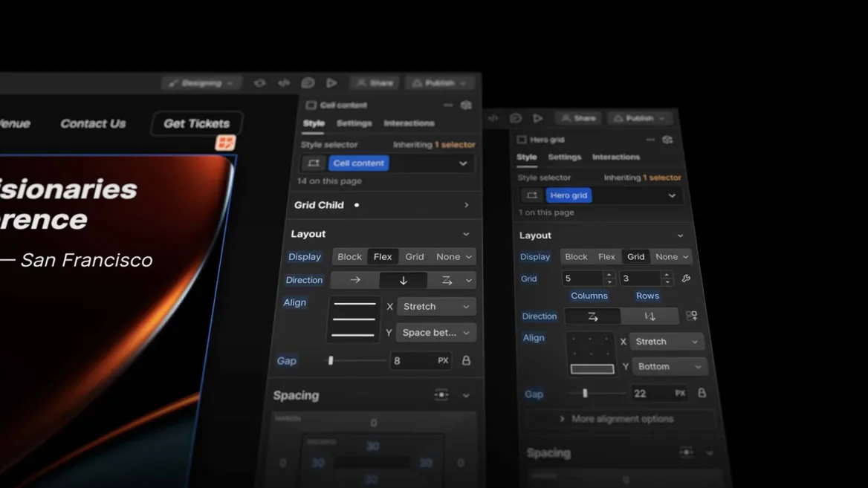Open the code icon in Cell content window toolbar
The width and height of the screenshot is (868, 488).
click(x=284, y=83)
